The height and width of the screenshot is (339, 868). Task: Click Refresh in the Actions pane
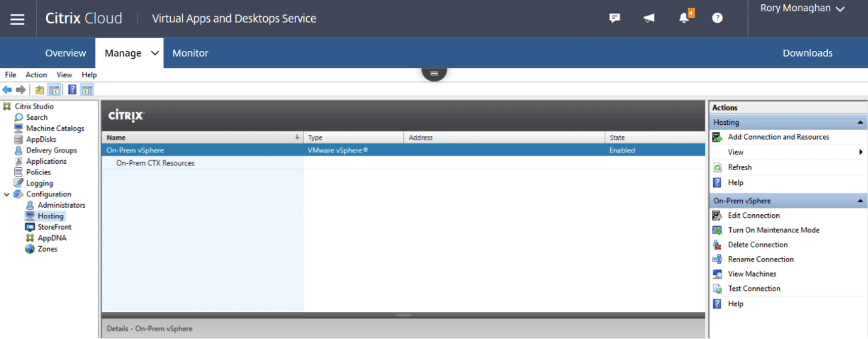point(740,167)
